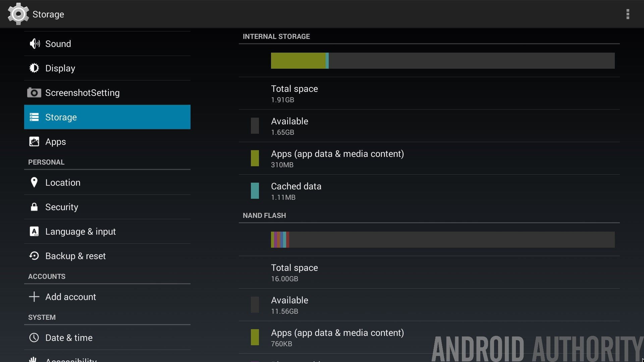Select Cached data 1.11MB entry
The height and width of the screenshot is (362, 644).
[x=296, y=191]
